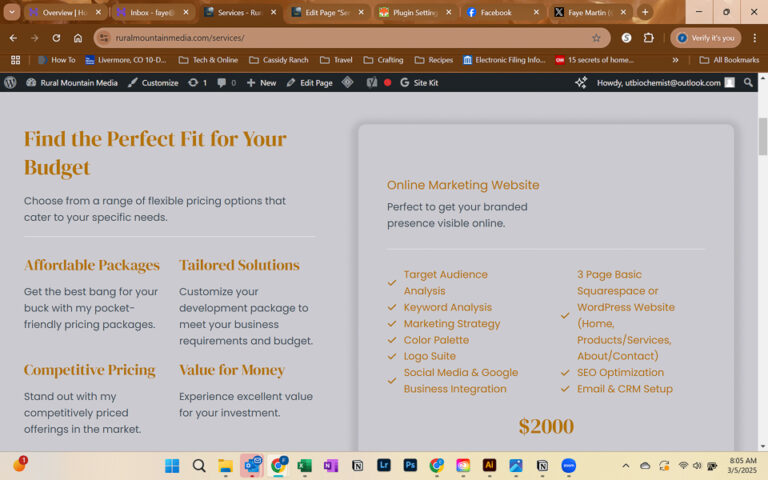Open Lightroom from the taskbar

pos(384,465)
